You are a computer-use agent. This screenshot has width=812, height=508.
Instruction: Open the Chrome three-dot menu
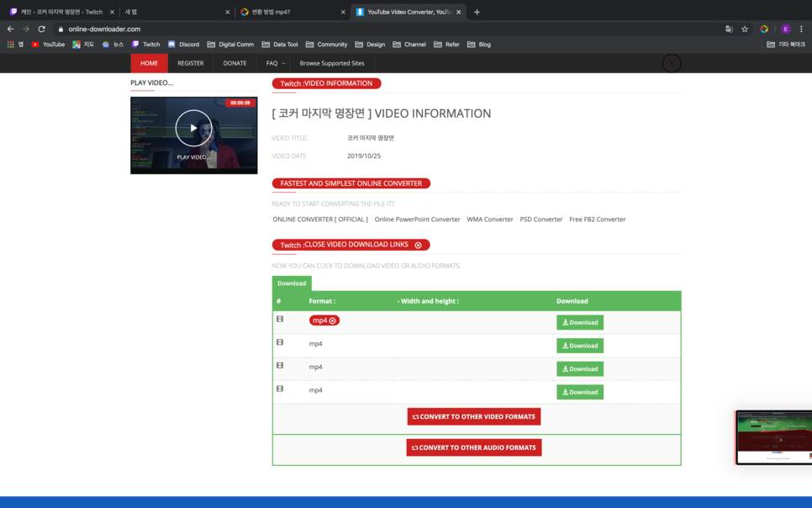[801, 29]
